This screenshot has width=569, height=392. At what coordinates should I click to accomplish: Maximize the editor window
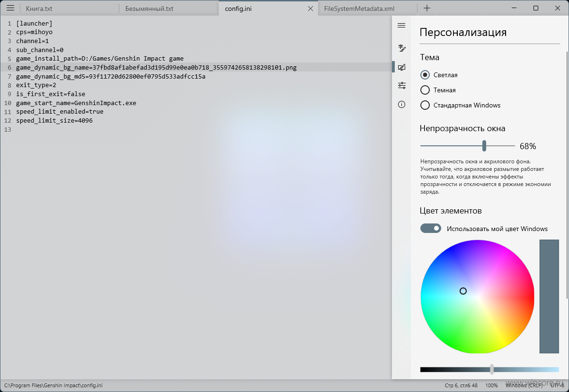(x=536, y=8)
